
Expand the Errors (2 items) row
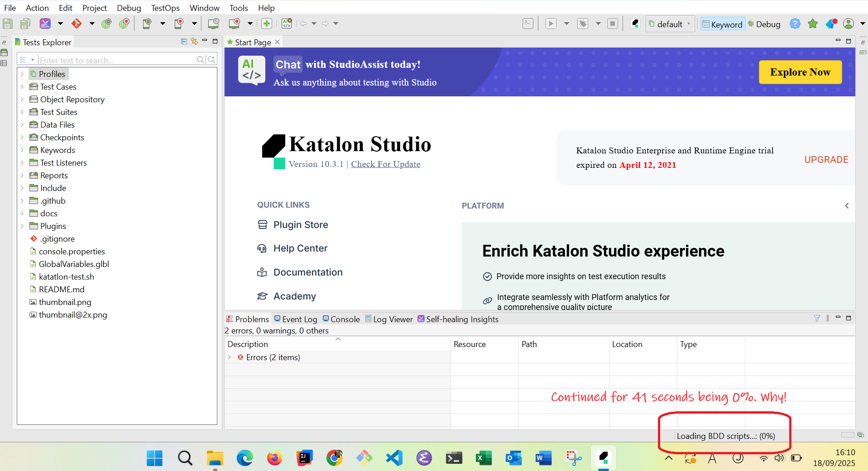tap(230, 357)
